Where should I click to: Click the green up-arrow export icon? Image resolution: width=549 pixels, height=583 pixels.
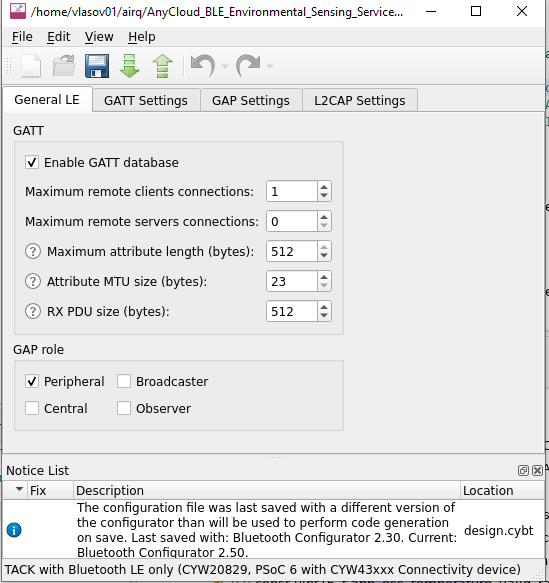coord(162,66)
